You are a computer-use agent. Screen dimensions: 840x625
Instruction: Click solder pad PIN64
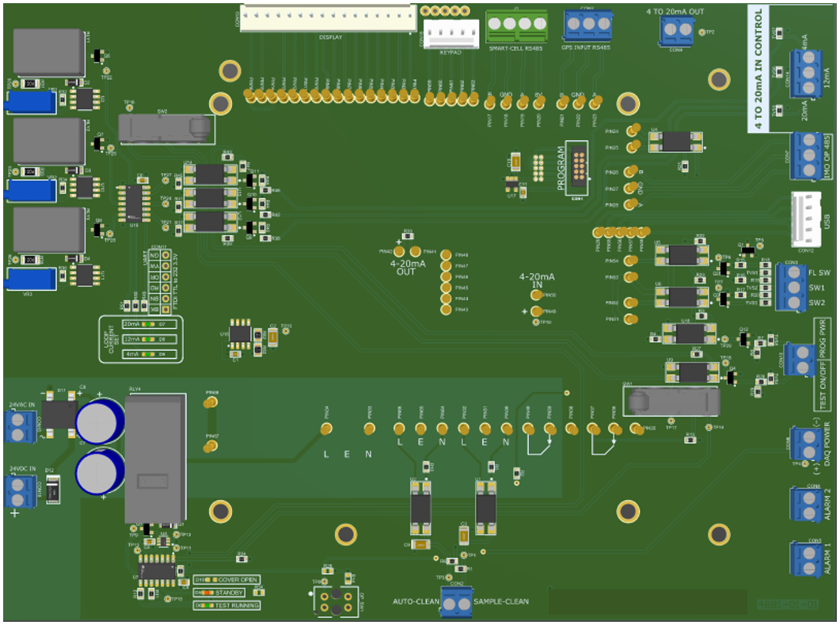tap(633, 129)
